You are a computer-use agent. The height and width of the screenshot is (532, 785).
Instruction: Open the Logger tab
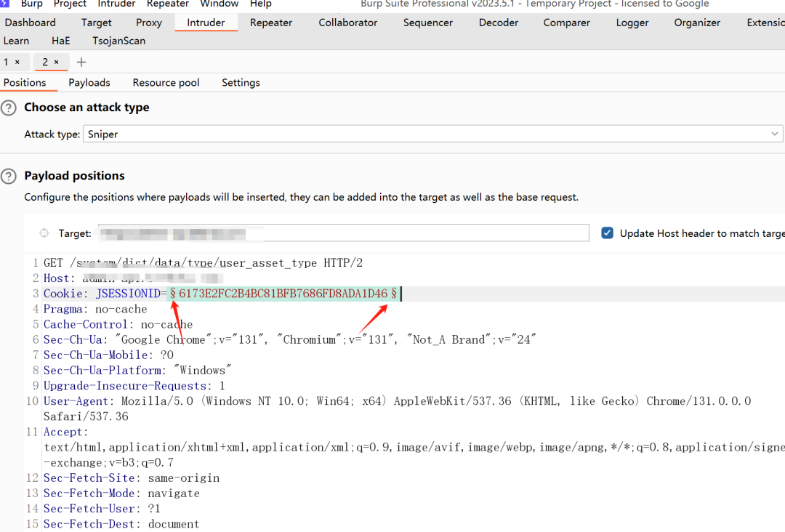[632, 23]
